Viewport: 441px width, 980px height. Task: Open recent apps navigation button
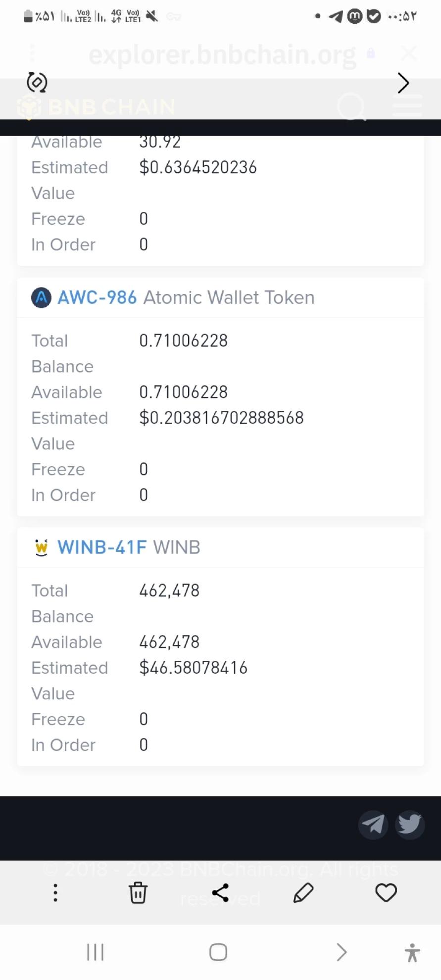click(x=96, y=952)
